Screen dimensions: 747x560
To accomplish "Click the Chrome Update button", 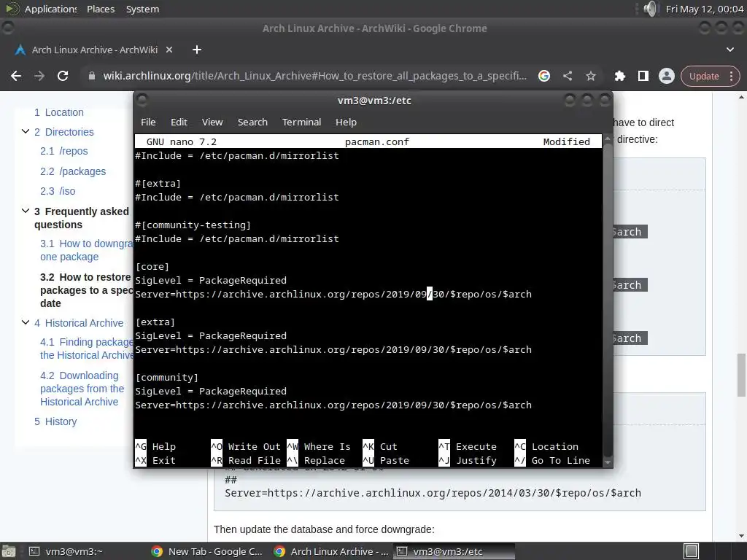I will pos(704,76).
